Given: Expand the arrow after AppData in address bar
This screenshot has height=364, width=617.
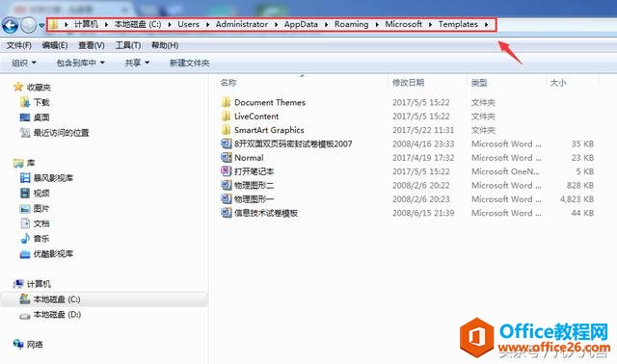Looking at the screenshot, I should (326, 24).
